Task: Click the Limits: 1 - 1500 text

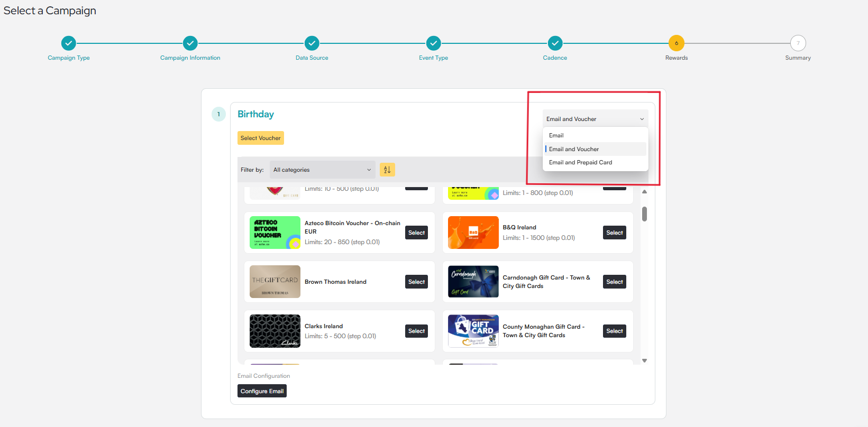Action: [538, 238]
